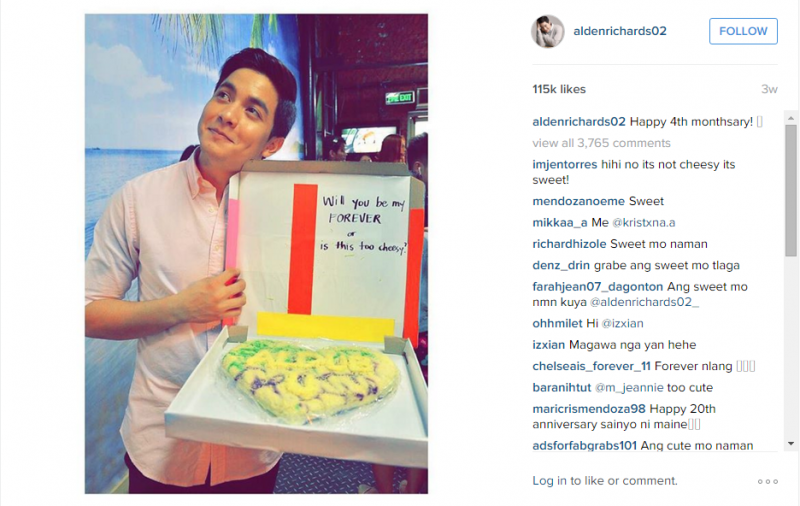Expand view all 3,765 comments
Screen dimensions: 800x506
coord(601,143)
